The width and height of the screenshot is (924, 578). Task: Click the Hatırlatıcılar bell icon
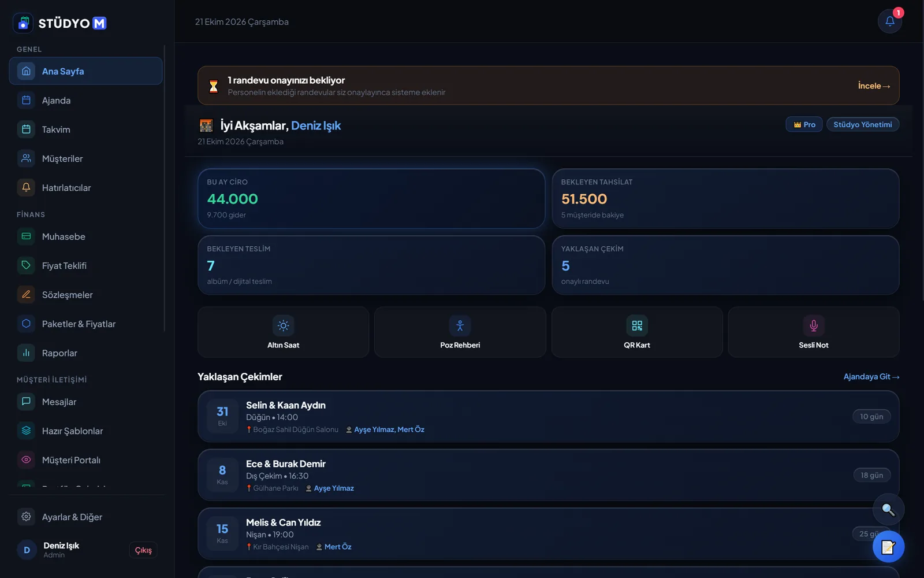[26, 187]
